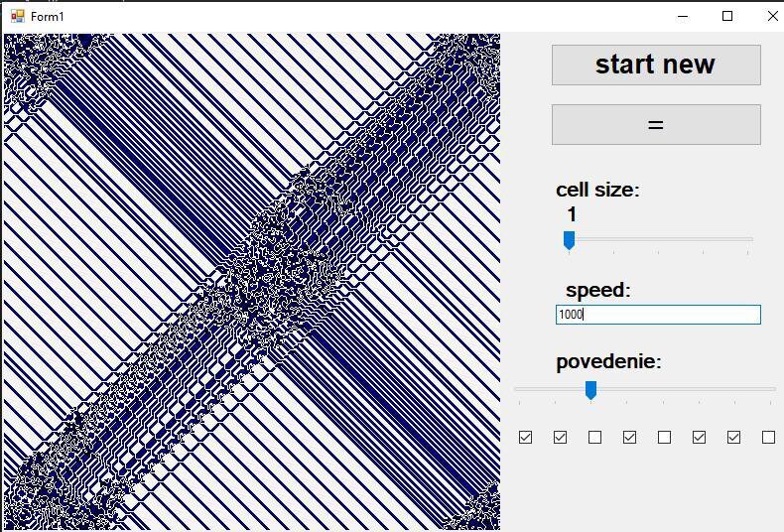Click the equals sign button
784x532 pixels.
[x=656, y=124]
